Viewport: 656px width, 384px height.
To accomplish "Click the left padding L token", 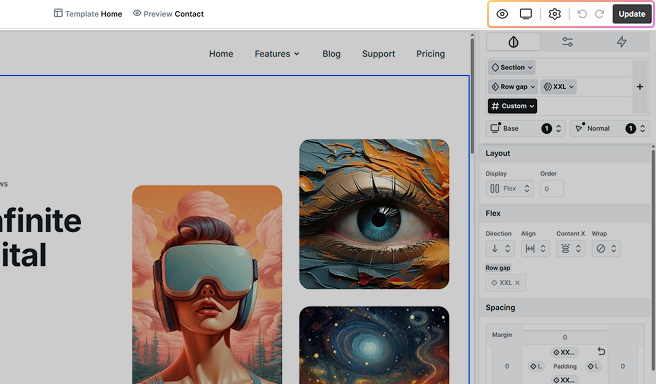I will (x=536, y=366).
